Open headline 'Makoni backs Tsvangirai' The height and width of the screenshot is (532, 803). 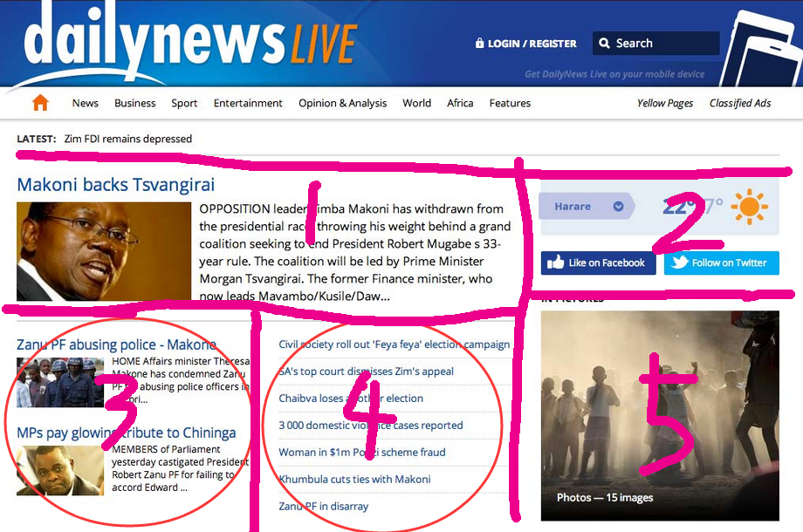[116, 185]
